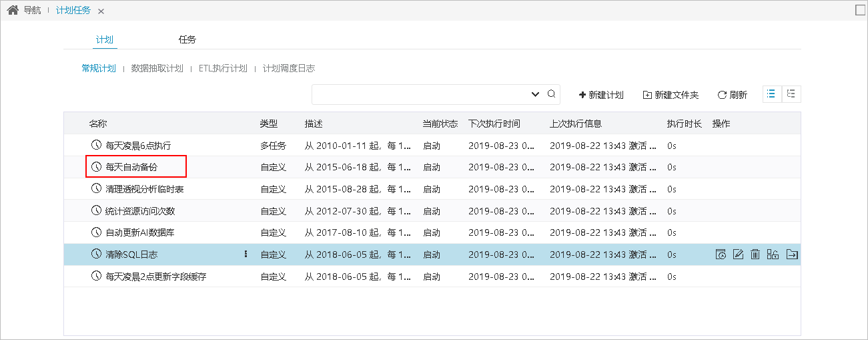Click 0s duration in 清理透视分析临时表 row
Image resolution: width=868 pixels, height=340 pixels.
(672, 189)
